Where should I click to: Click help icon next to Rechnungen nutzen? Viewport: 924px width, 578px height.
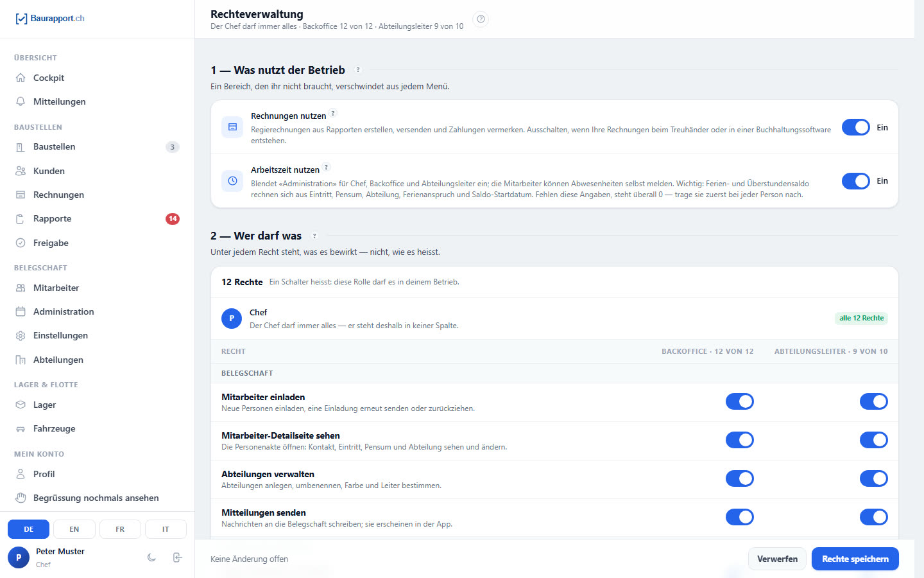click(x=333, y=114)
